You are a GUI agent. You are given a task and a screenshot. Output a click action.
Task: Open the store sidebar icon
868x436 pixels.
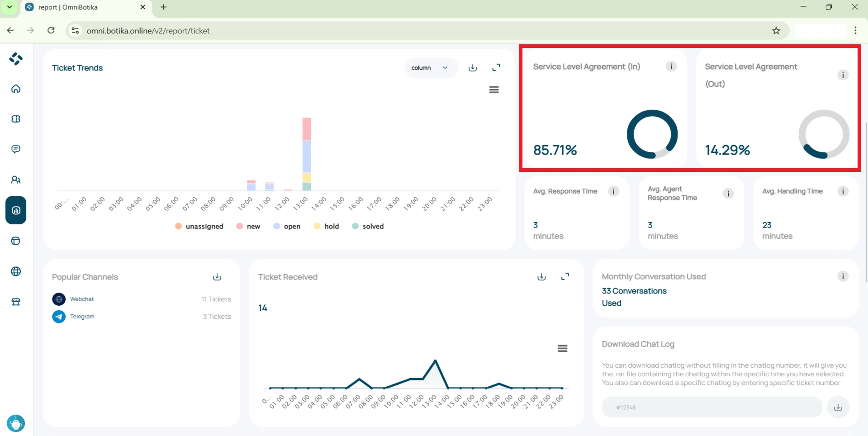pyautogui.click(x=16, y=302)
